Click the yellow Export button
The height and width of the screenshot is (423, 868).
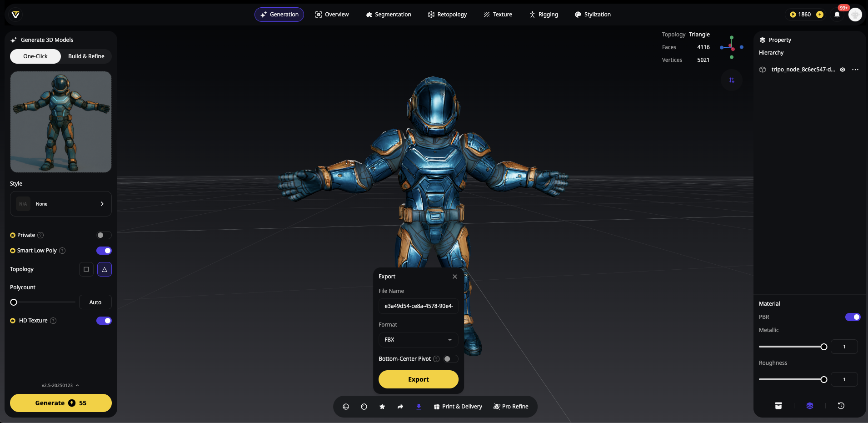click(x=418, y=379)
